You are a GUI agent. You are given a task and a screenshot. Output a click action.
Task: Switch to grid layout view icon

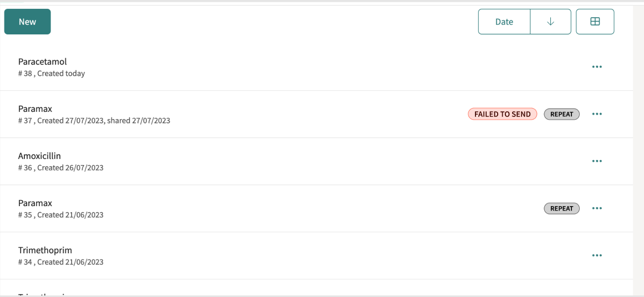pyautogui.click(x=595, y=22)
